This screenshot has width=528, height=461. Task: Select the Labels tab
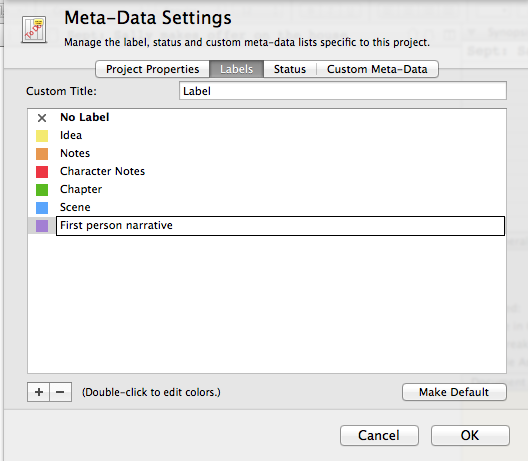pyautogui.click(x=236, y=69)
